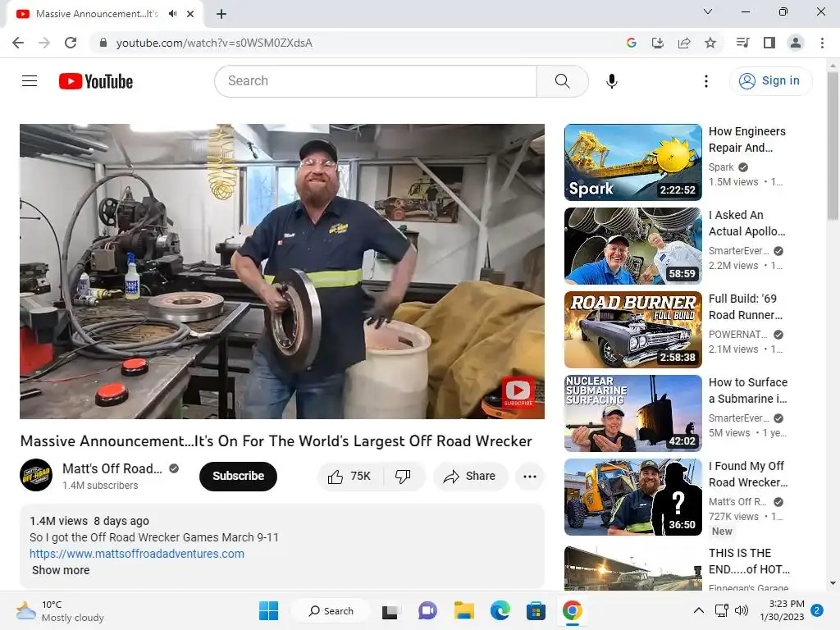Open the Nuclear Submarine Surfacing thumbnail
This screenshot has width=840, height=630.
[x=632, y=413]
